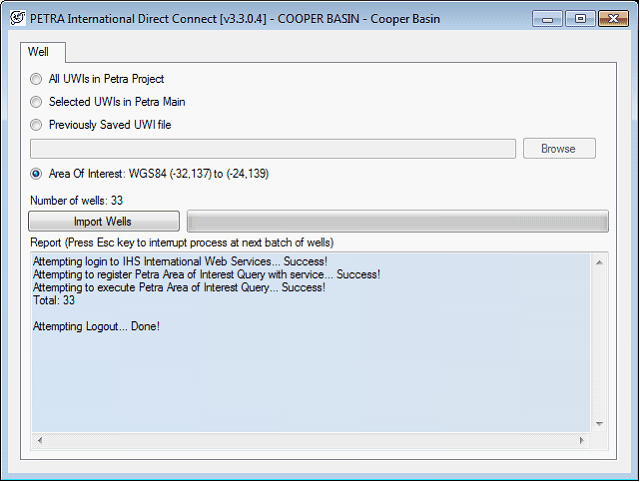The height and width of the screenshot is (482, 640).
Task: Click the PETRA application icon in title bar
Action: (16, 18)
